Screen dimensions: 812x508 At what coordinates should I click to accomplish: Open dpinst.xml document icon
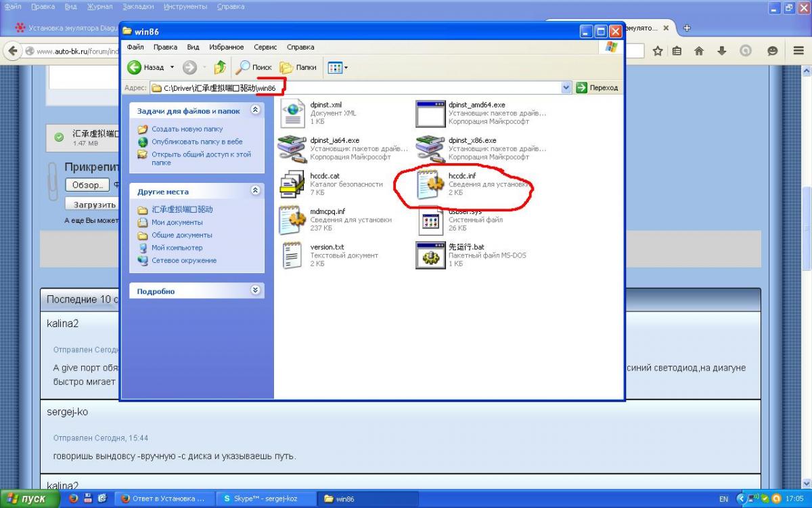pos(292,113)
